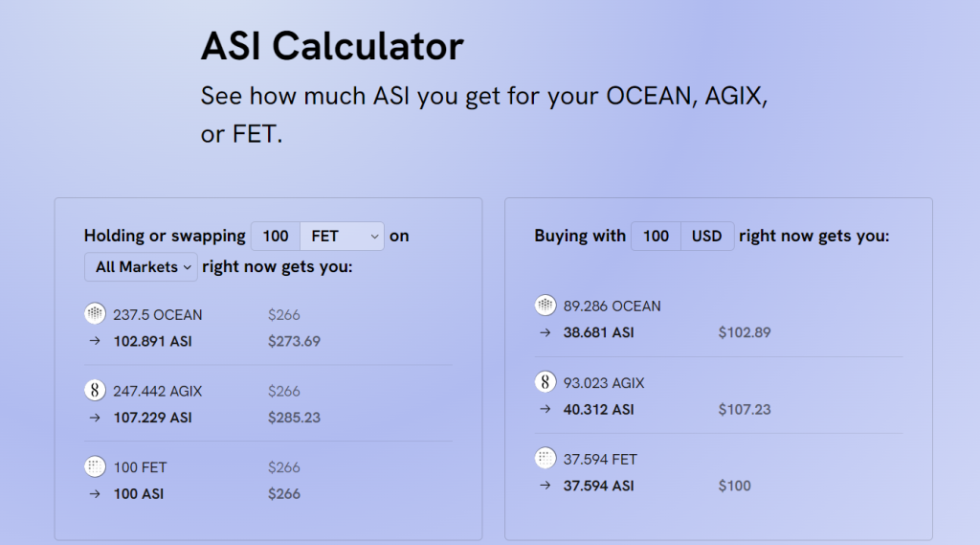The height and width of the screenshot is (545, 980).
Task: Expand the All Markets dropdown
Action: 142,267
